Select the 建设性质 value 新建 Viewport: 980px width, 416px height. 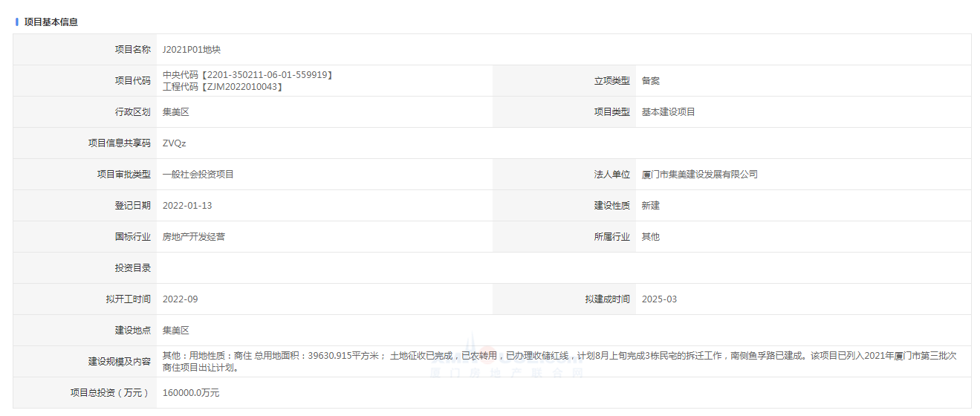coord(650,206)
